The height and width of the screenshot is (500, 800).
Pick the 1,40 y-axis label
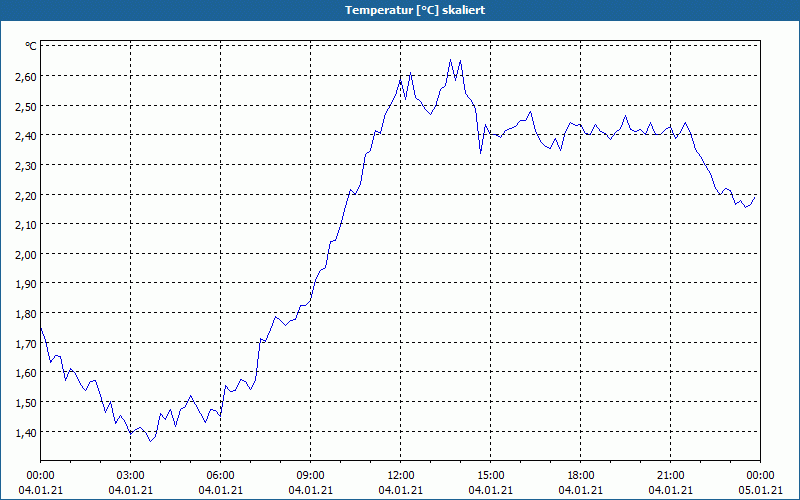[x=26, y=432]
